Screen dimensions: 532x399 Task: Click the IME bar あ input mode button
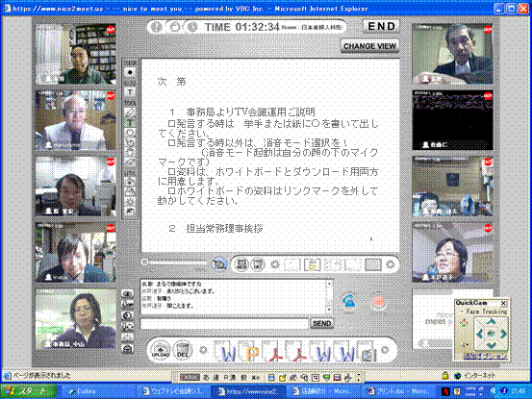click(x=206, y=377)
